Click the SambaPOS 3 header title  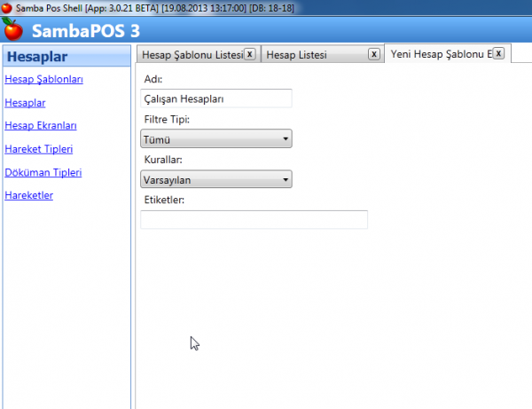tap(85, 30)
